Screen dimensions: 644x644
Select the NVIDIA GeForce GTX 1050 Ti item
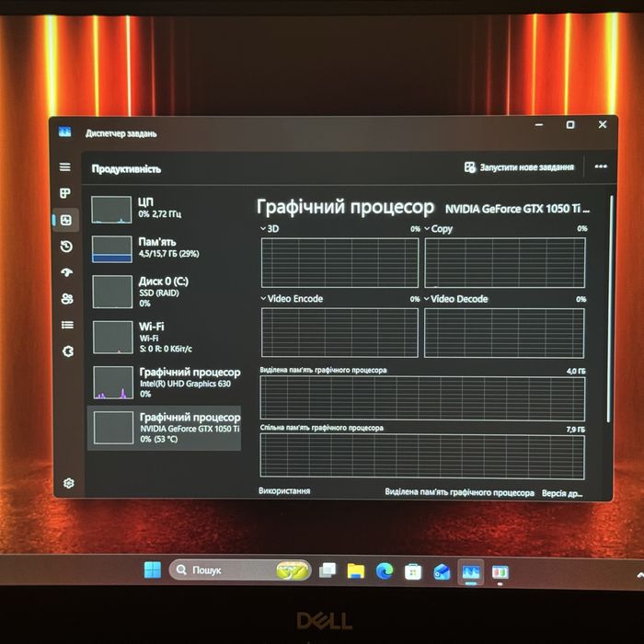coord(165,429)
